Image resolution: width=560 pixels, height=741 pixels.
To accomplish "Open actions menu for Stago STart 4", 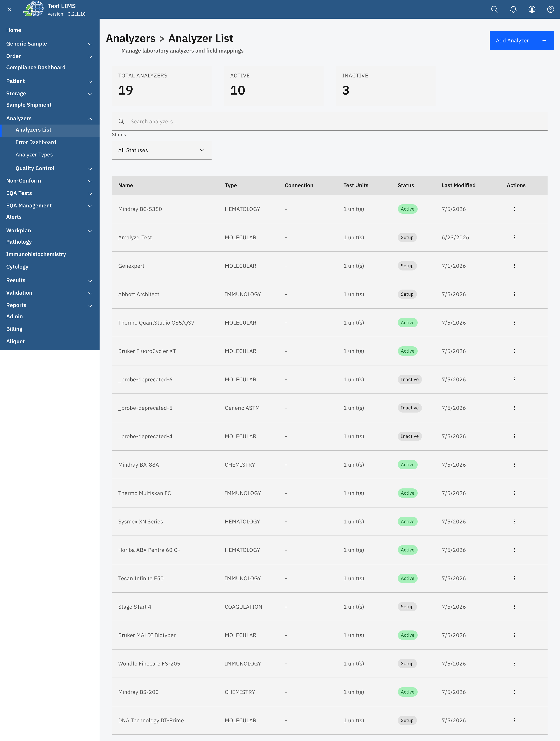I will (514, 607).
